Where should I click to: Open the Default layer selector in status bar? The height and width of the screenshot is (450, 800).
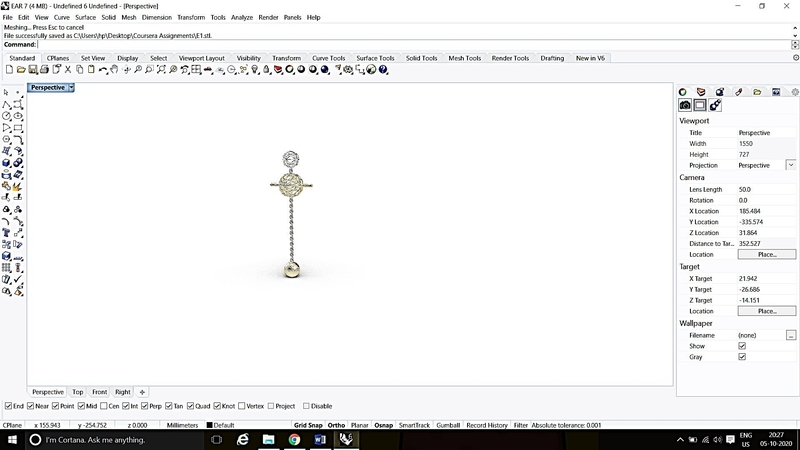pos(221,425)
